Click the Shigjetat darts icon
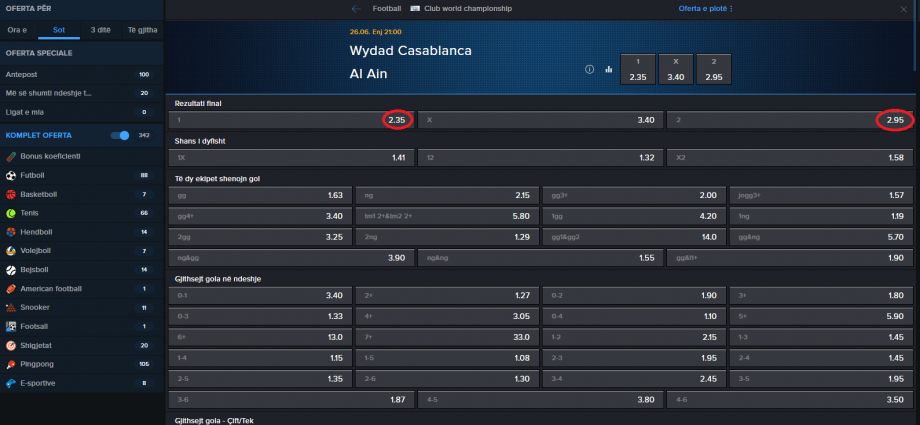The height and width of the screenshot is (425, 920). [11, 345]
